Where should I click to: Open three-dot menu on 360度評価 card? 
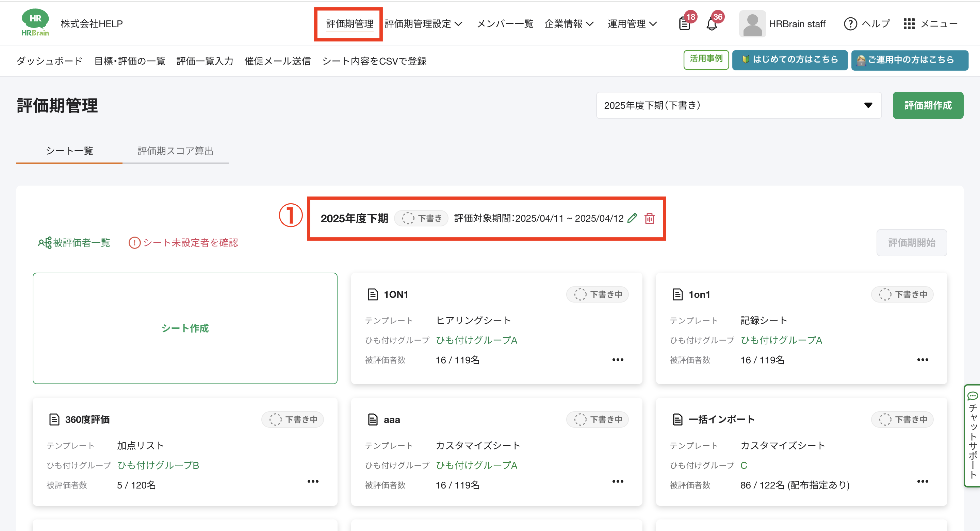point(313,482)
